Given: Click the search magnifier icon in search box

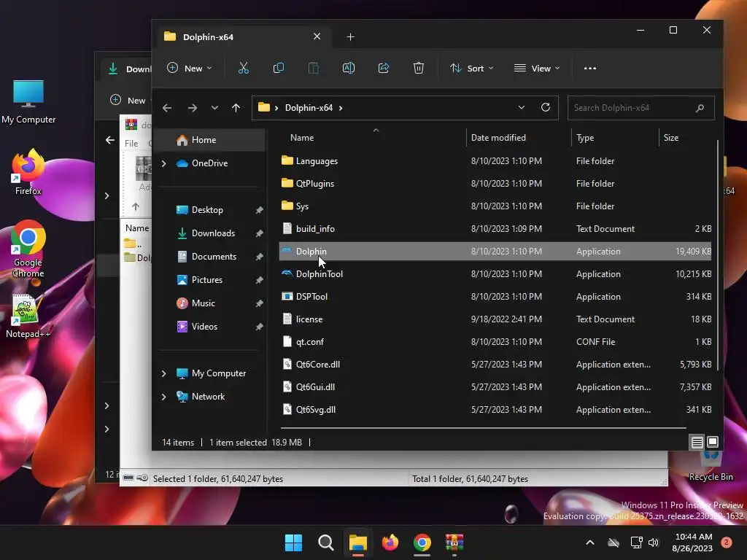Looking at the screenshot, I should coord(700,108).
